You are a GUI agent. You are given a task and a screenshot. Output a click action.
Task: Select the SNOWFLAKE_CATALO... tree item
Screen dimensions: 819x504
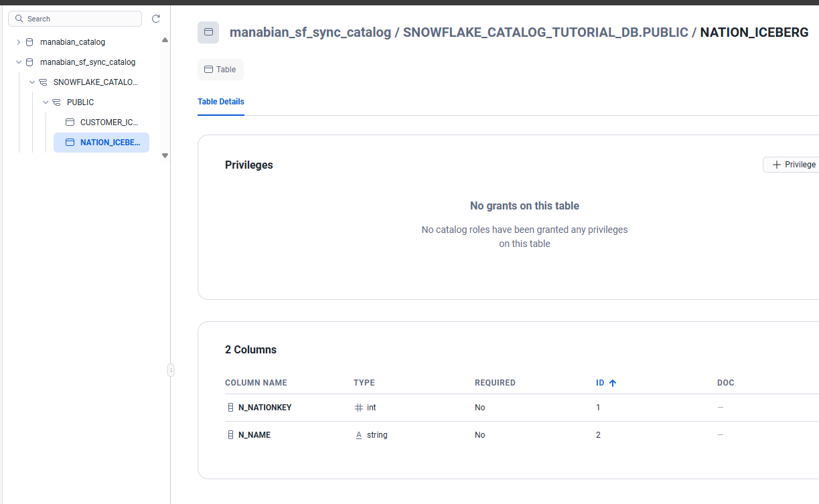pos(96,82)
